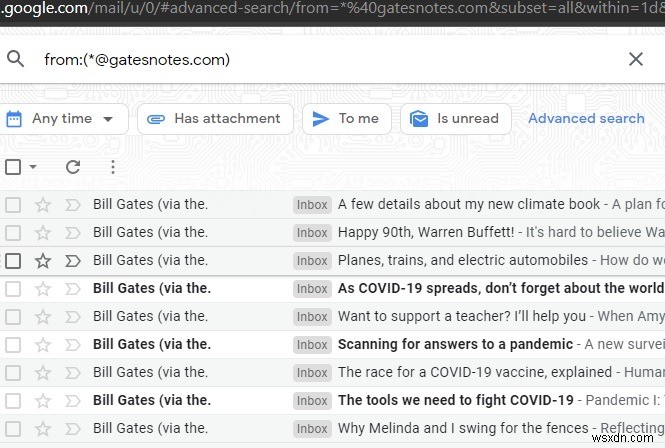The height and width of the screenshot is (448, 665).
Task: Star the Warren Buffett 90th email
Action: click(43, 233)
